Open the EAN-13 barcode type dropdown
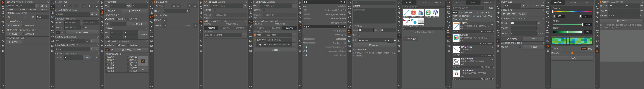Viewport: 644px width, 89px height. pyautogui.click(x=374, y=2)
